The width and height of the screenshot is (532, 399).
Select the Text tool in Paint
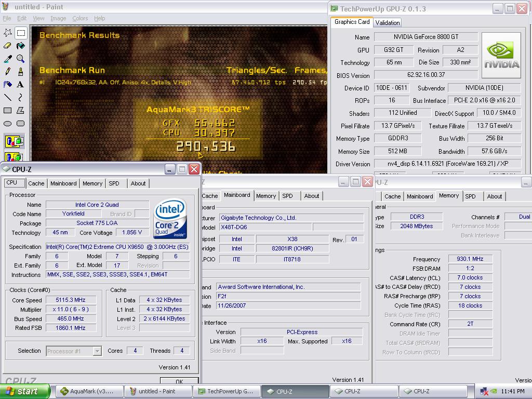click(21, 84)
